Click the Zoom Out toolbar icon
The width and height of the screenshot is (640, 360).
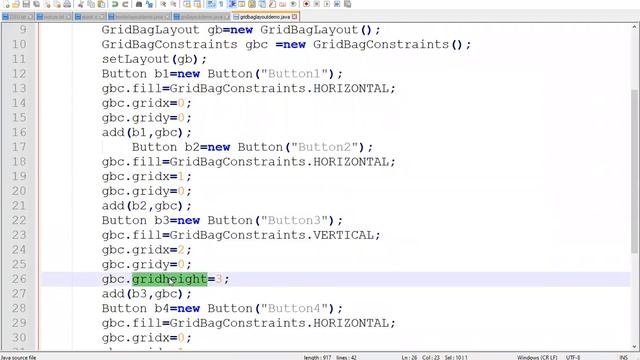[x=173, y=4]
